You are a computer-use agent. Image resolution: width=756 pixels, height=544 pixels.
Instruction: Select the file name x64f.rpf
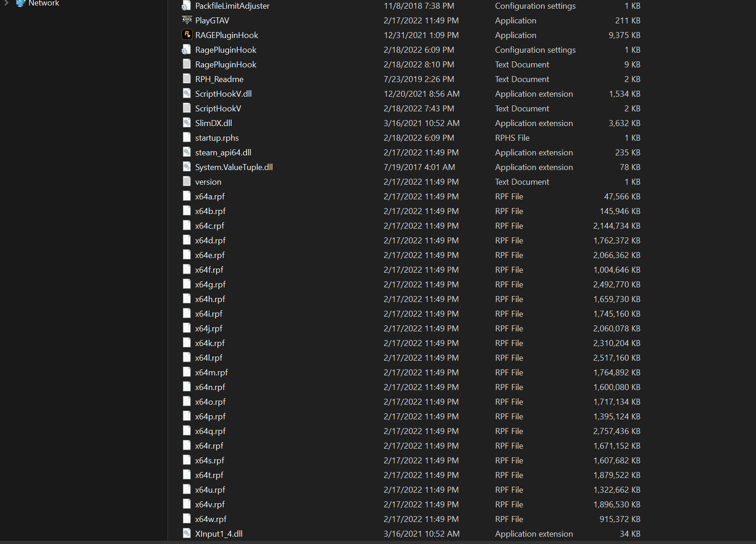click(209, 270)
